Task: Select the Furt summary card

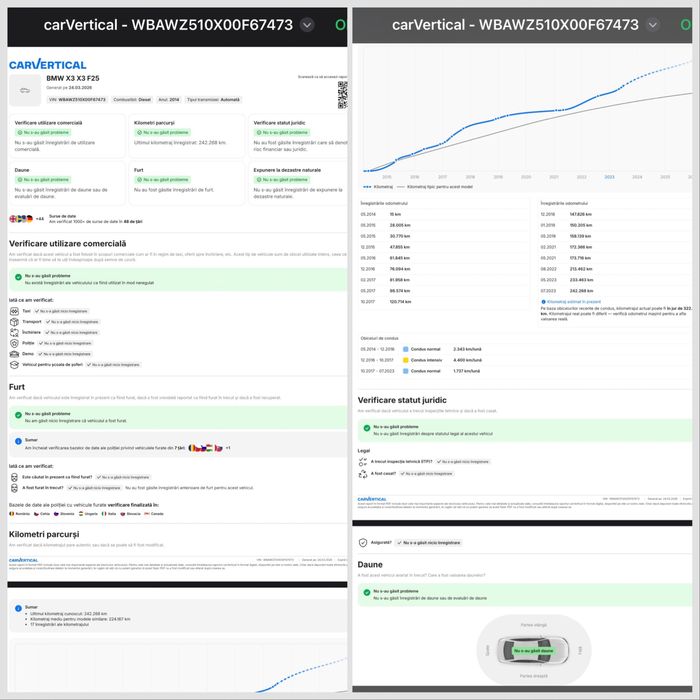Action: 187,183
